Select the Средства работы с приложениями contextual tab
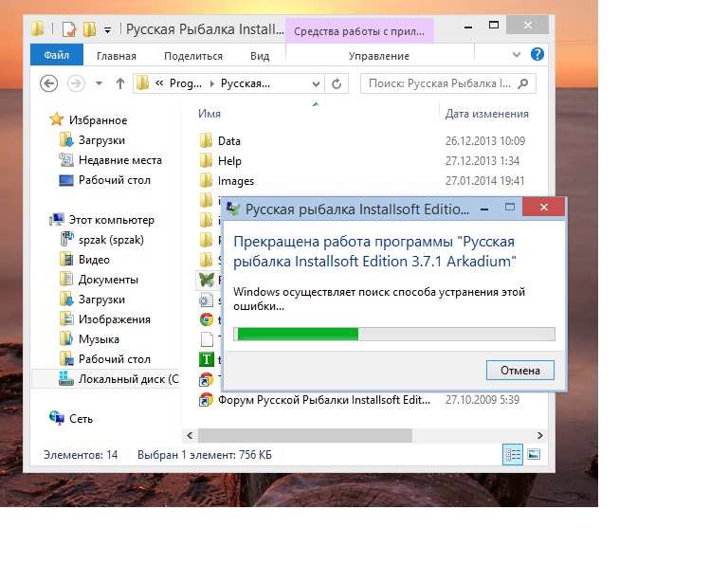This screenshot has height=582, width=728. pyautogui.click(x=359, y=31)
